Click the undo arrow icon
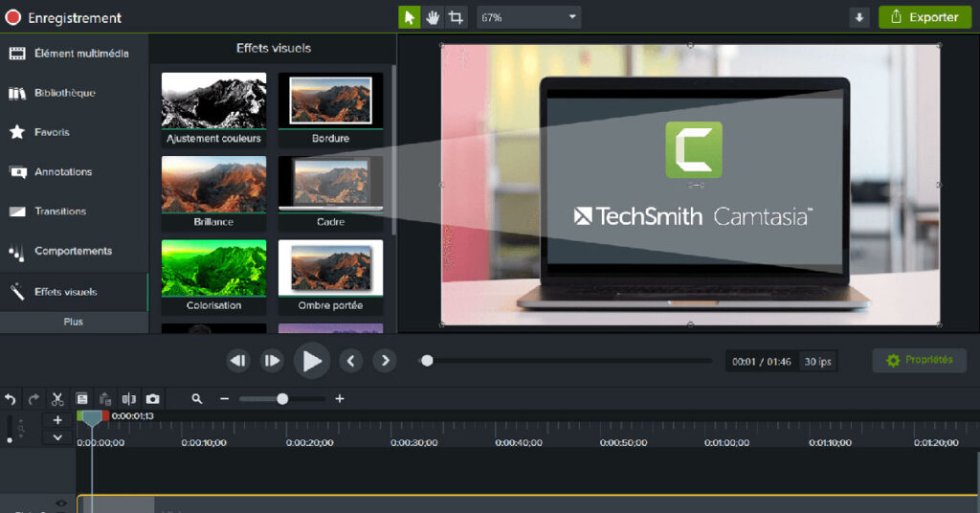Image resolution: width=980 pixels, height=513 pixels. 10,399
